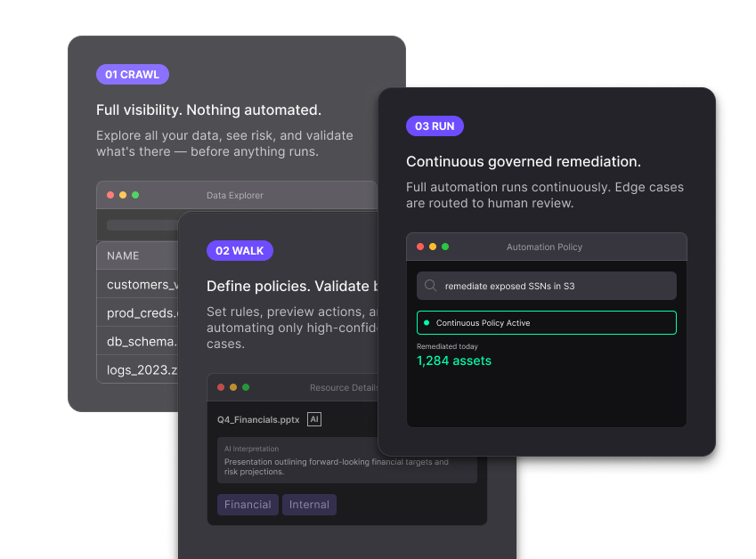
Task: Click the green status dot of Continuous Policy
Action: [x=427, y=323]
